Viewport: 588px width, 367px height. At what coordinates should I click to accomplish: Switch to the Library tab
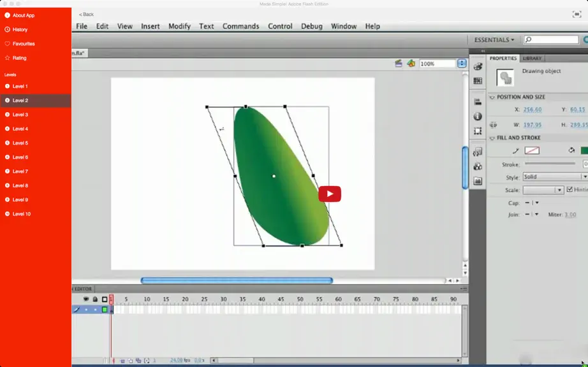coord(532,59)
